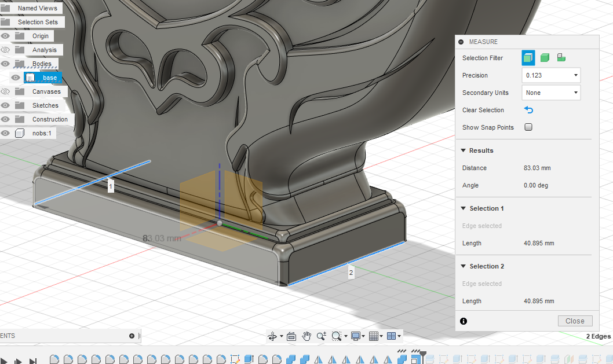Click the Clear Selection undo arrow

click(x=528, y=110)
